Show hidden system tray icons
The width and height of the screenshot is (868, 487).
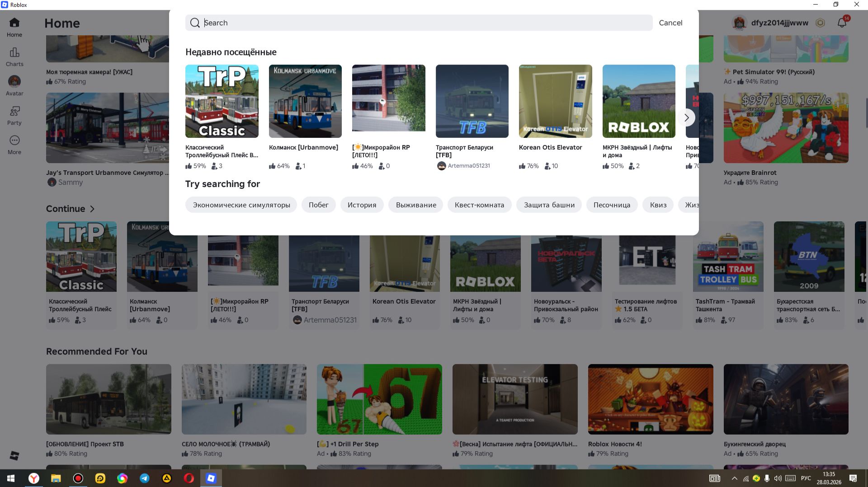click(734, 478)
